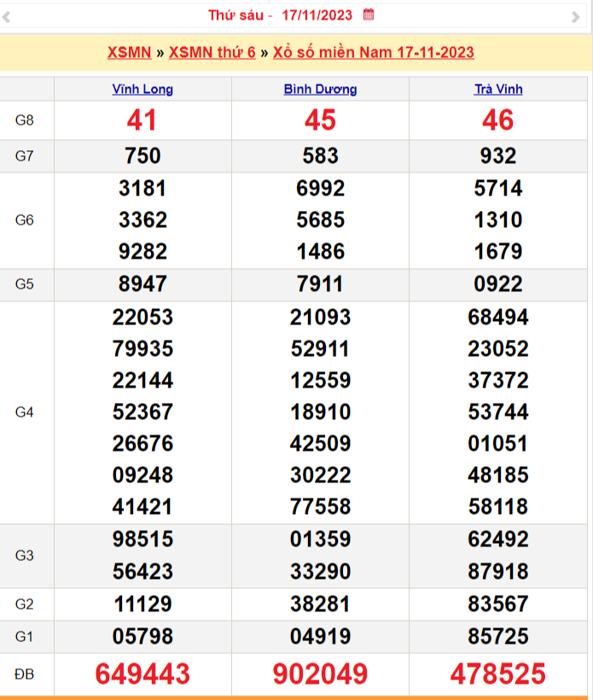The height and width of the screenshot is (700, 593).
Task: Select Bình Dương special prize 902049
Action: pos(320,674)
